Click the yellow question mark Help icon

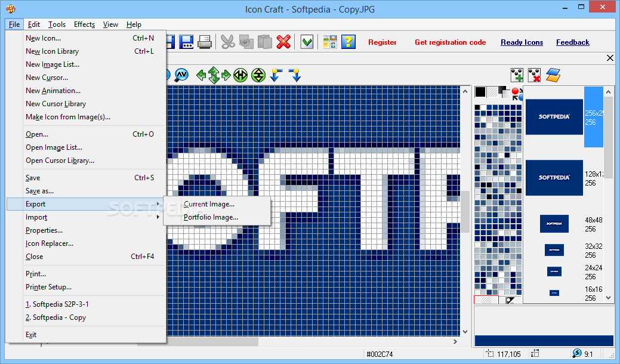tap(348, 42)
